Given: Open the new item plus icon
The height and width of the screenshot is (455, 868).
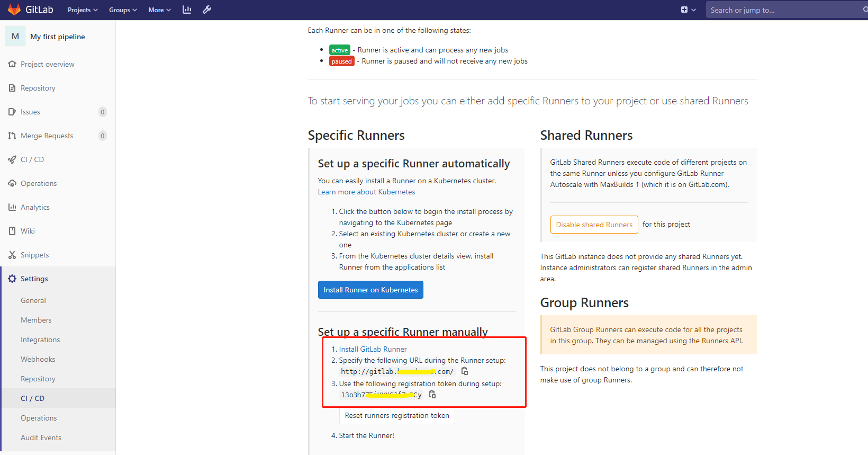Looking at the screenshot, I should pyautogui.click(x=684, y=10).
